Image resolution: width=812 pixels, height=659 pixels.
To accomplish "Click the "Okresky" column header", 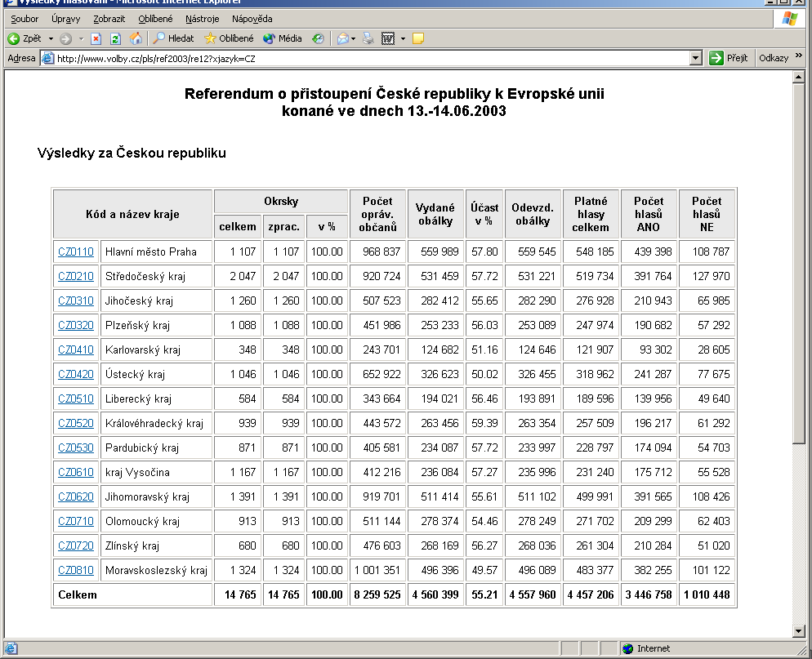I will (x=281, y=202).
